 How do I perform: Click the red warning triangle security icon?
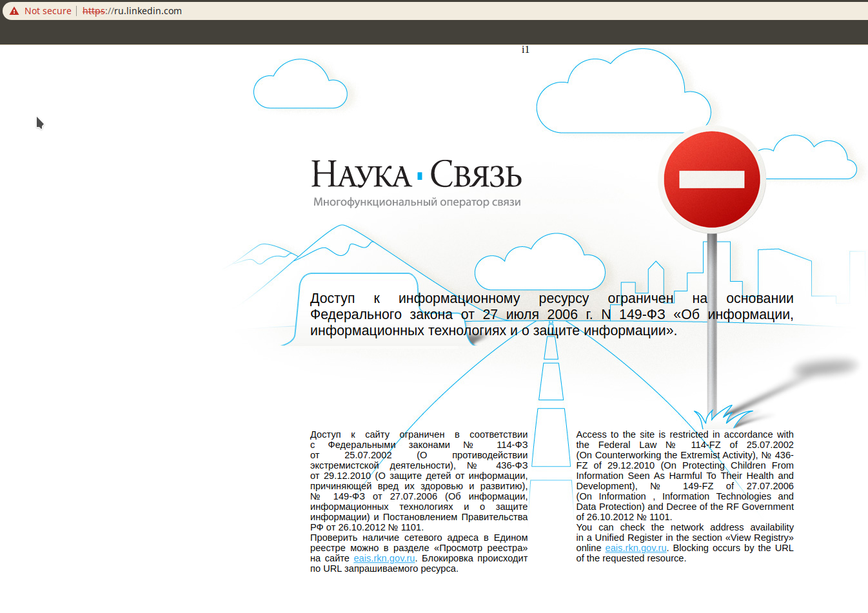click(14, 11)
